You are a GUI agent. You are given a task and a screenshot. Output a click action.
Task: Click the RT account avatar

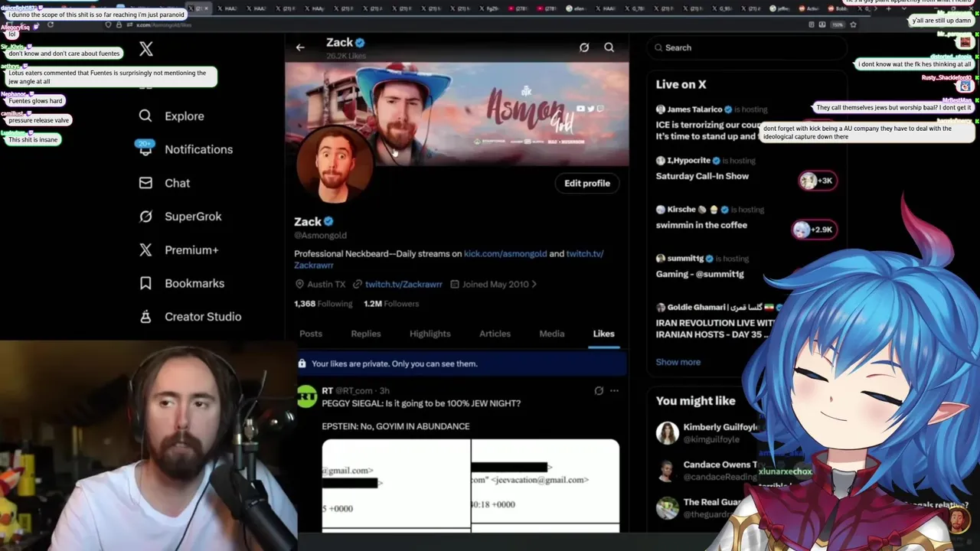[307, 396]
